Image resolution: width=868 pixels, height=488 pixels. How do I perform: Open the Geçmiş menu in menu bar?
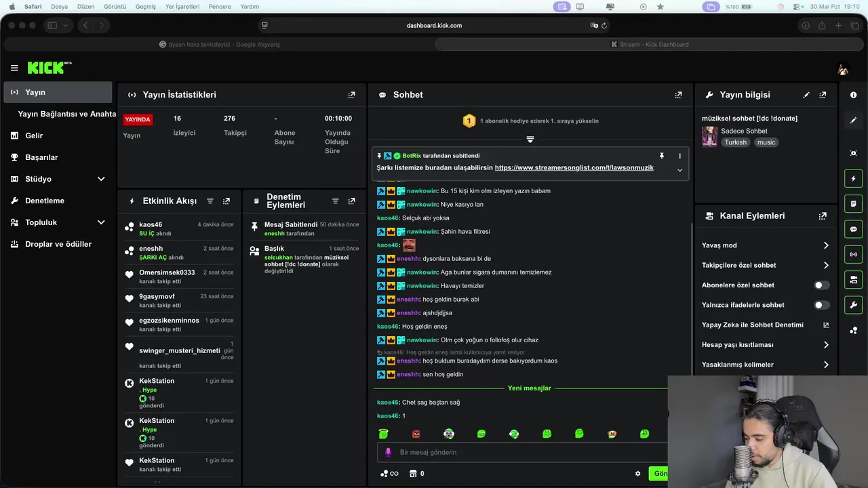pos(146,7)
